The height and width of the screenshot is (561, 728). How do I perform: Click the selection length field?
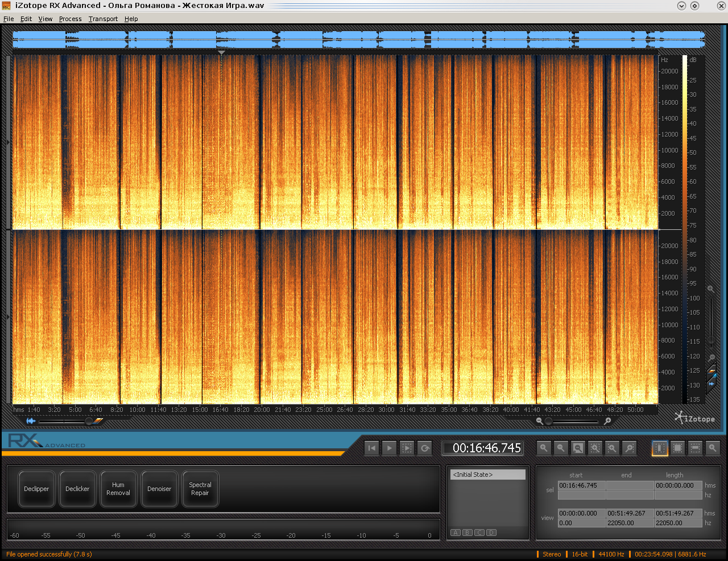[678, 485]
